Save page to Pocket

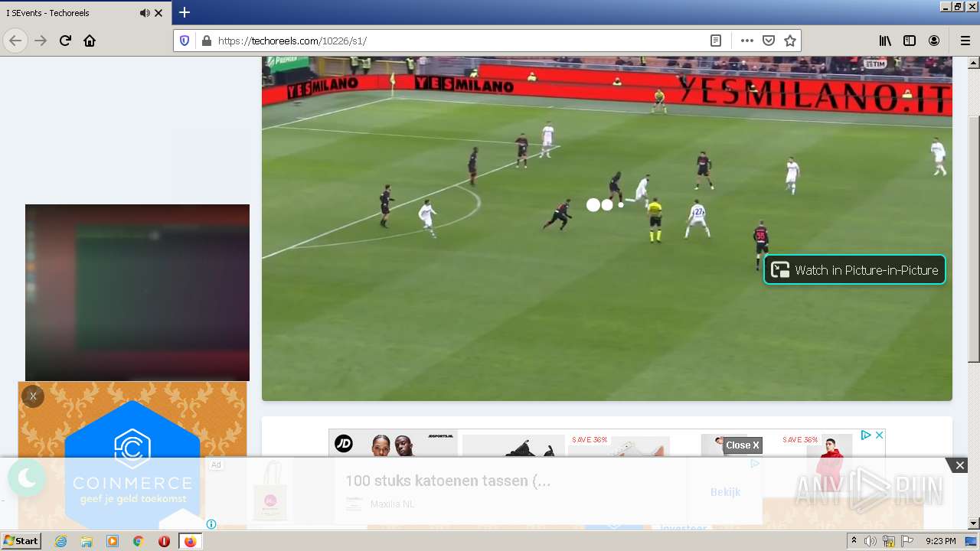(x=769, y=41)
